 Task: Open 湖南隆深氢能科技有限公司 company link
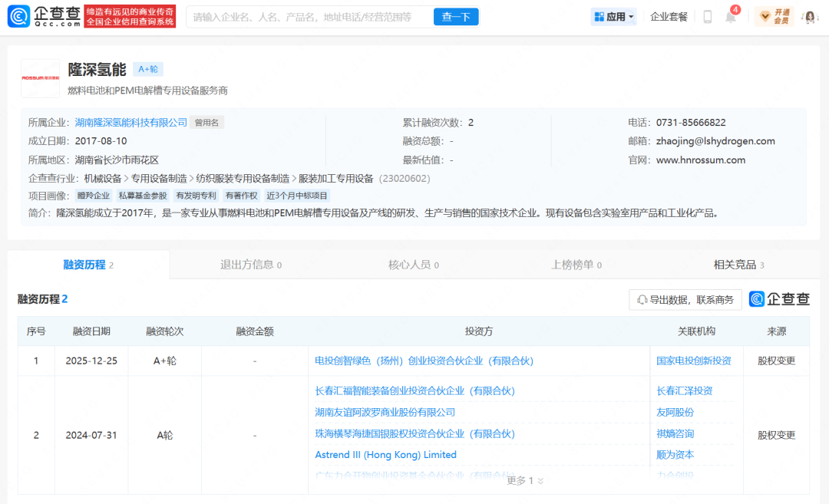[x=129, y=122]
